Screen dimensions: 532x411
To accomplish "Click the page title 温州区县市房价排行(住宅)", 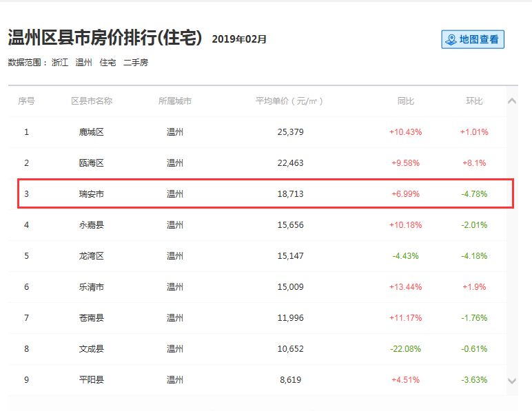I will point(105,37).
